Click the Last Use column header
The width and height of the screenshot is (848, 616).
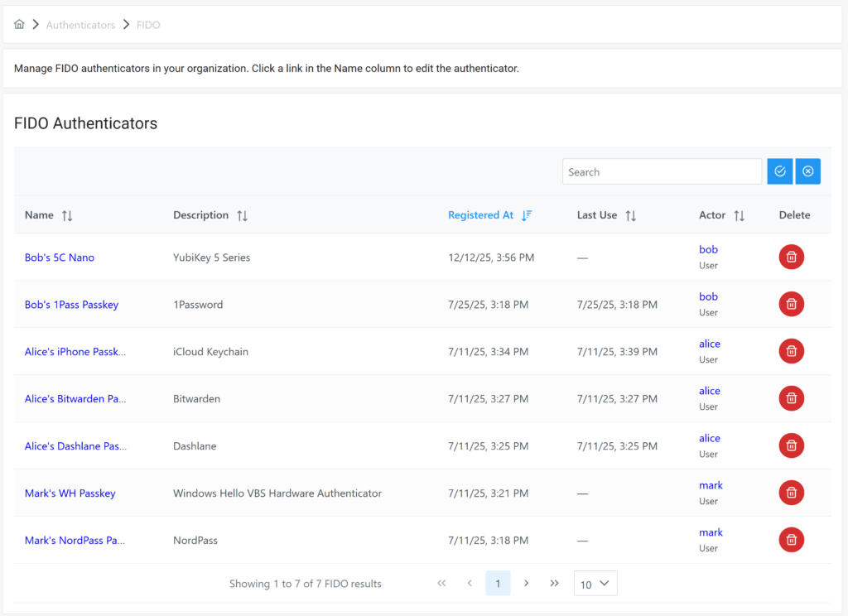(x=596, y=215)
